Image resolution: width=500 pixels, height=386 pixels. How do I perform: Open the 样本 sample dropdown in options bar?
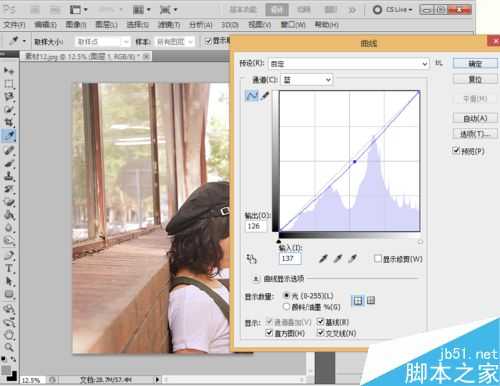pyautogui.click(x=175, y=42)
